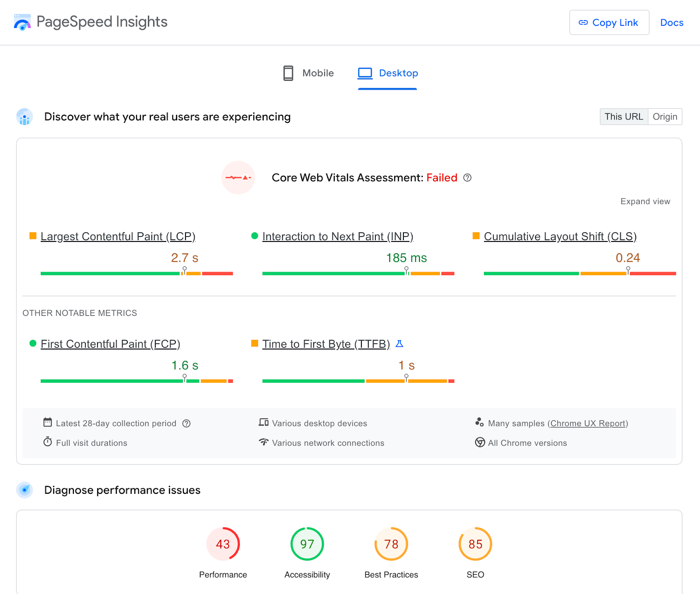Click the phone icon next to Mobile
This screenshot has width=700, height=594.
point(288,73)
